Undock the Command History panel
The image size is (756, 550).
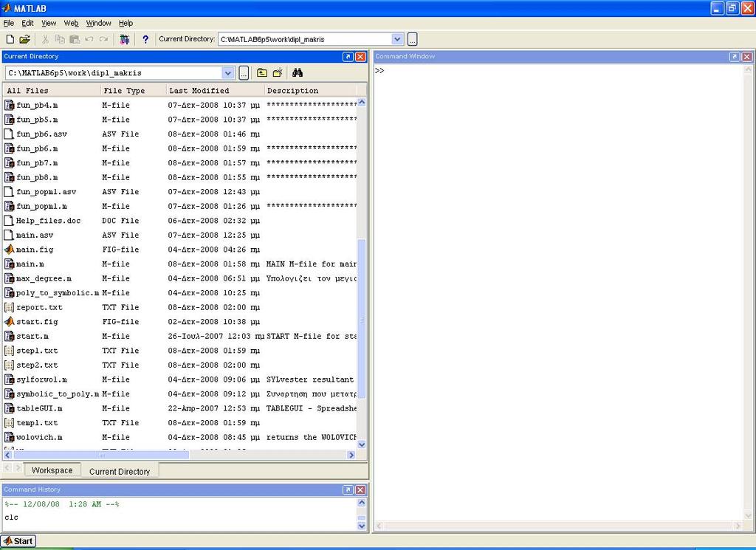pyautogui.click(x=348, y=489)
